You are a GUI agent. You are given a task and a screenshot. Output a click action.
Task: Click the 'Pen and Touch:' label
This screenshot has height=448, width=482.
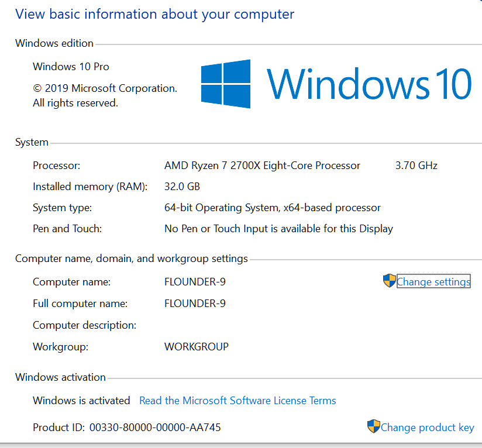67,229
